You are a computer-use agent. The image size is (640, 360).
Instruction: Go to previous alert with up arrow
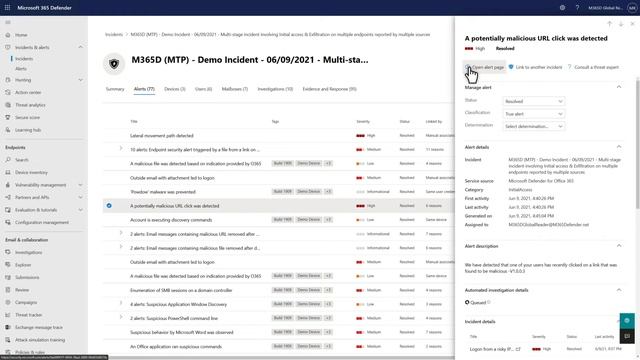point(609,24)
